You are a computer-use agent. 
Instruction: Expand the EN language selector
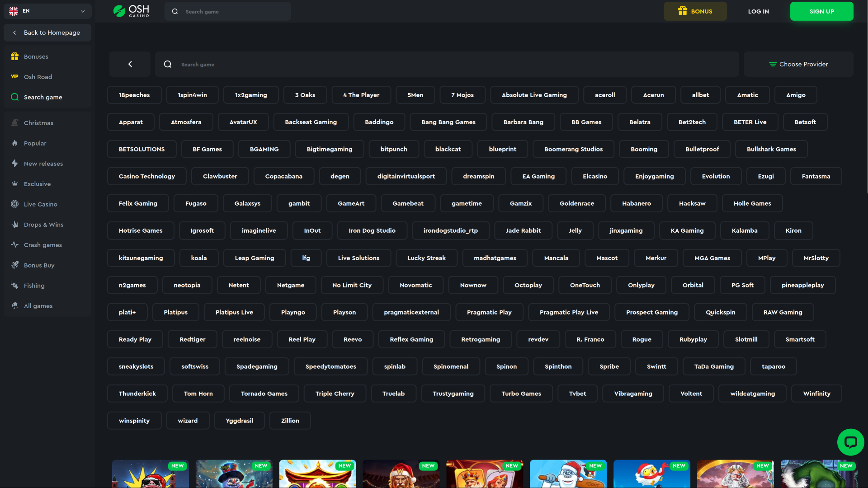47,11
